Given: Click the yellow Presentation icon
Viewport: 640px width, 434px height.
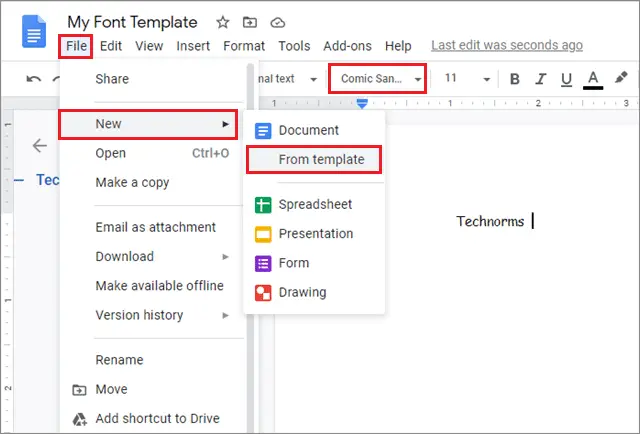Looking at the screenshot, I should (x=263, y=234).
